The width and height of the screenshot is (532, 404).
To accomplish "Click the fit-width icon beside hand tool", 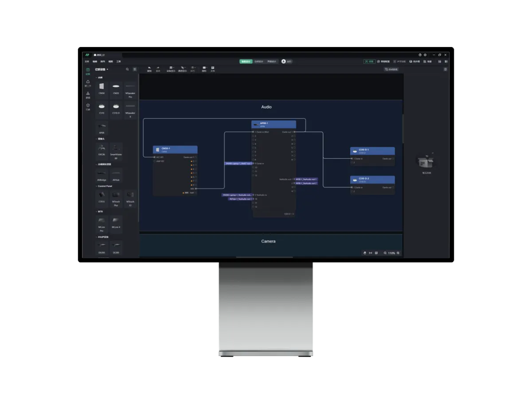I will click(371, 253).
